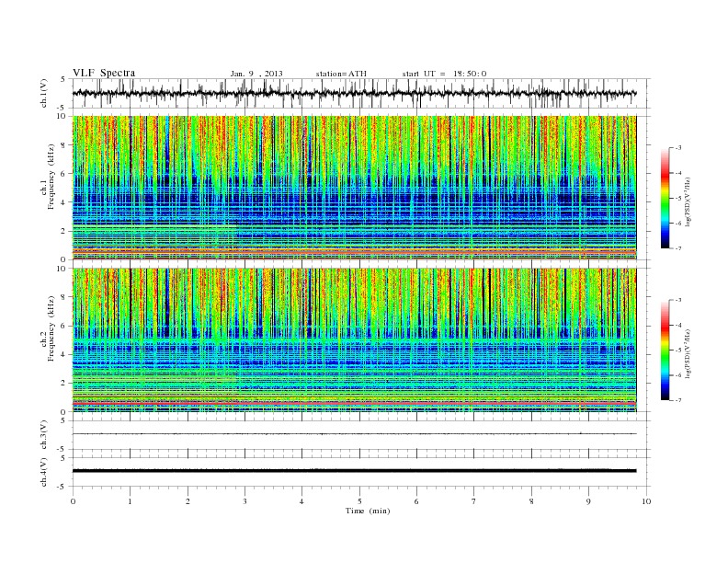
Task: Click the 'station=ATH' label
Action: tap(341, 74)
